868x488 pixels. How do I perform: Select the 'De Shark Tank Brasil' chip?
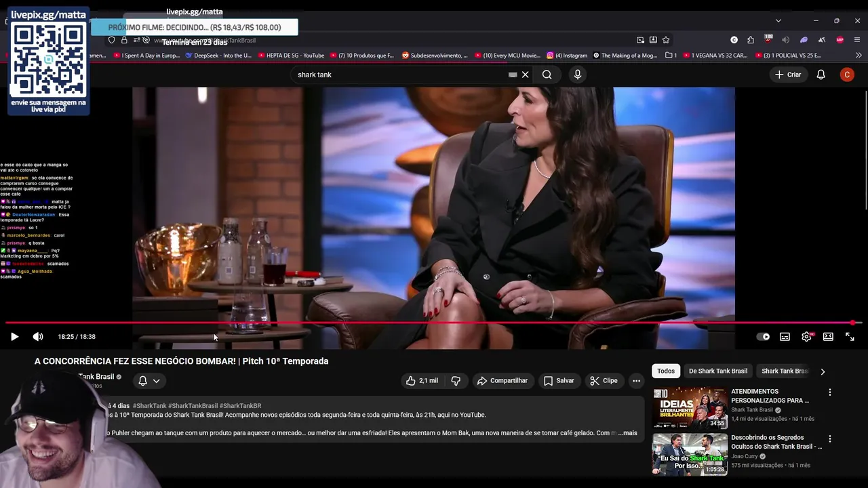(x=718, y=371)
